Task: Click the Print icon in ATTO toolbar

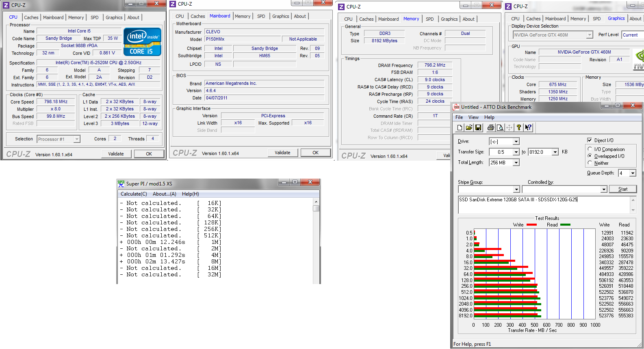Action: [490, 128]
